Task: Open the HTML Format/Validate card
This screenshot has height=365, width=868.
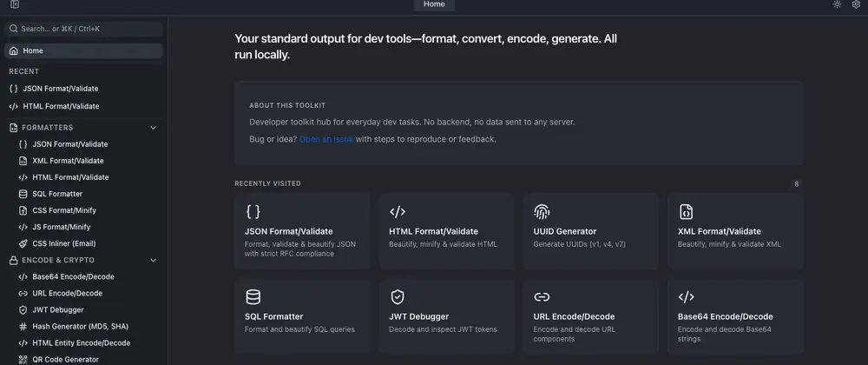Action: [447, 231]
